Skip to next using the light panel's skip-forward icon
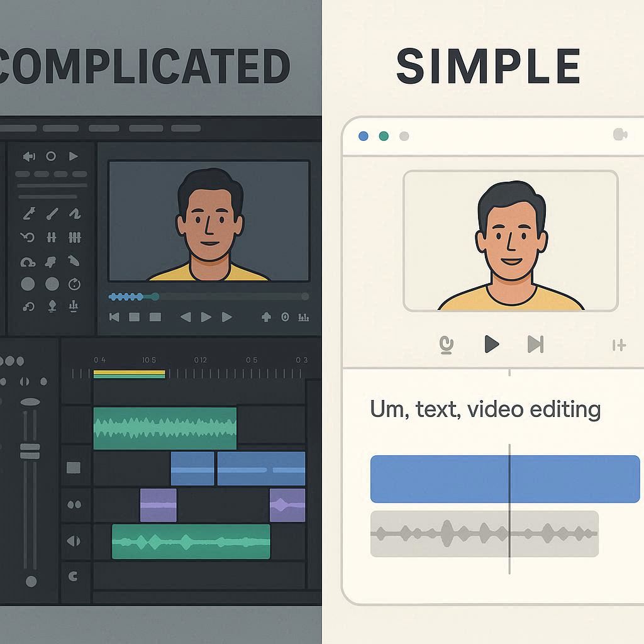644x644 pixels. click(535, 344)
